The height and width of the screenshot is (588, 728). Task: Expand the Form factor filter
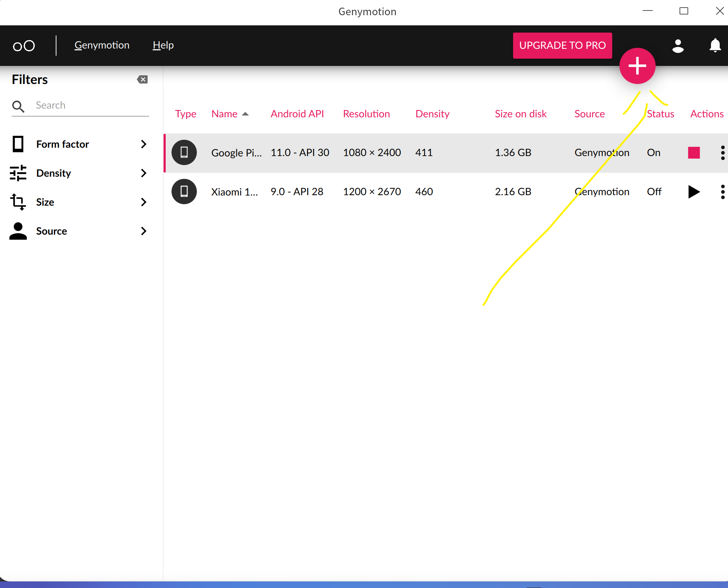144,144
